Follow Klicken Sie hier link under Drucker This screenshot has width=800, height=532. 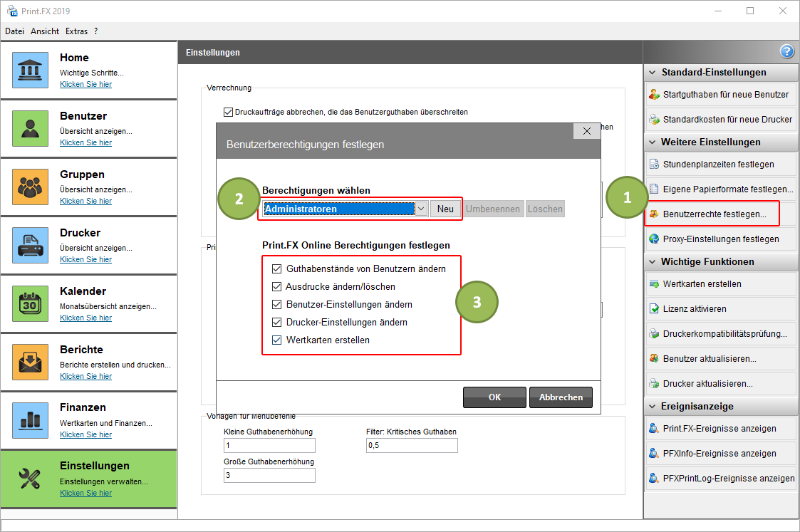tap(85, 260)
